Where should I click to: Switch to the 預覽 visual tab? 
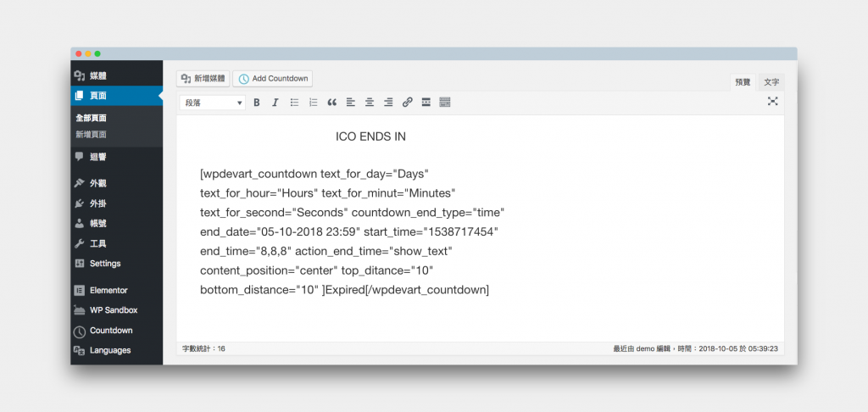tap(743, 82)
